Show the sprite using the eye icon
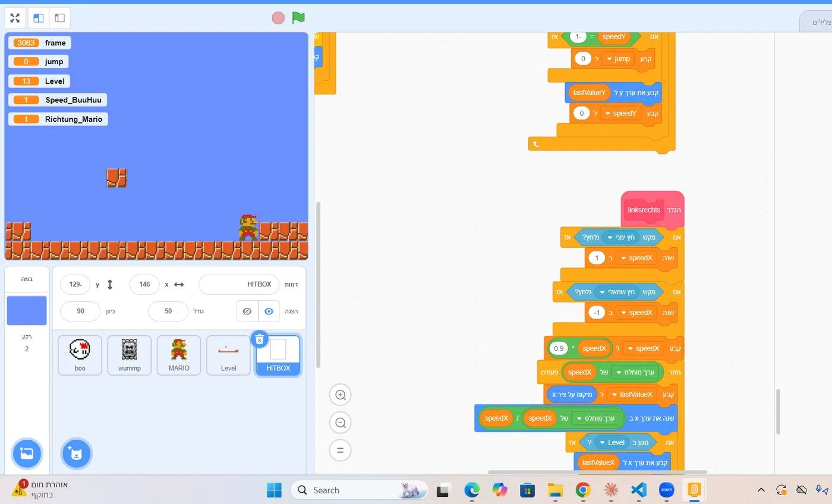Viewport: 832px width, 504px height. click(x=269, y=311)
